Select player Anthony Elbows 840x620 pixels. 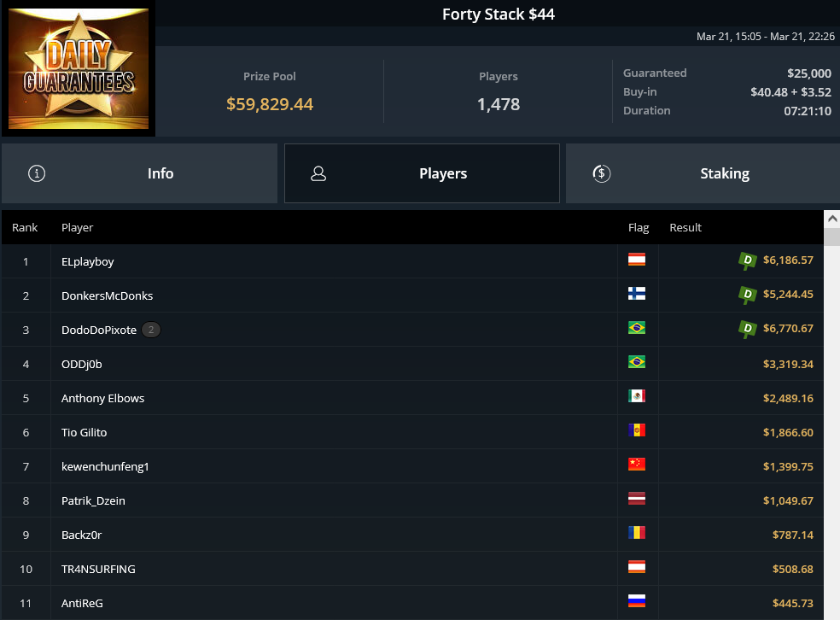[102, 398]
